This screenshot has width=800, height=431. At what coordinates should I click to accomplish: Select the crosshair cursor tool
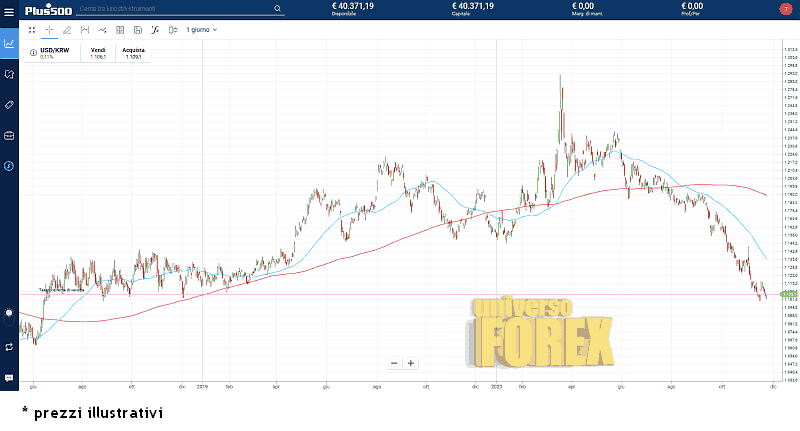pyautogui.click(x=49, y=30)
